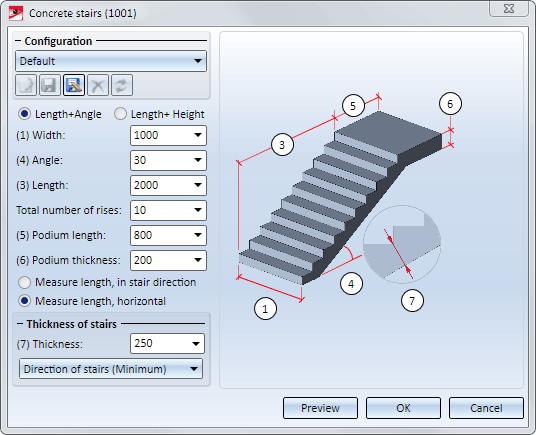Screen dimensions: 536x435
Task: Choose Measure length, horizontal option
Action: pyautogui.click(x=25, y=301)
